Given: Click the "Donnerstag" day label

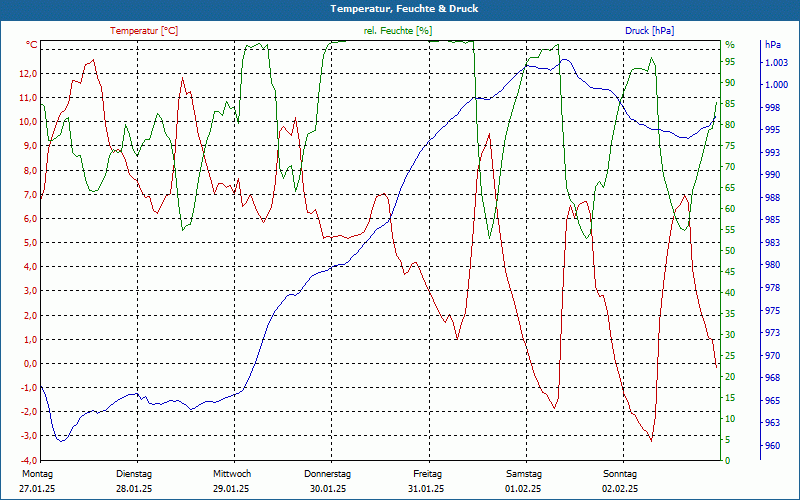Looking at the screenshot, I should coord(328,474).
